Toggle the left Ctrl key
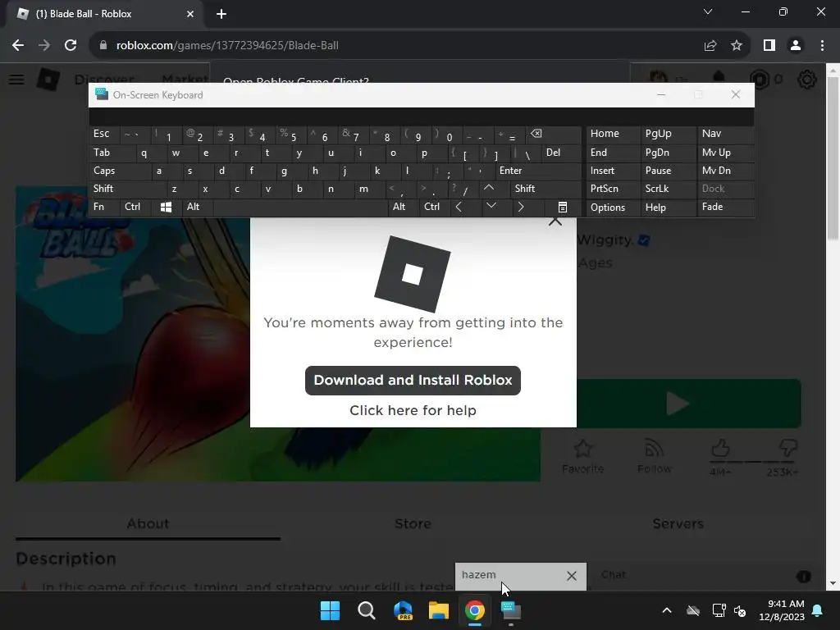Screen dimensions: 840x630 tap(135, 207)
